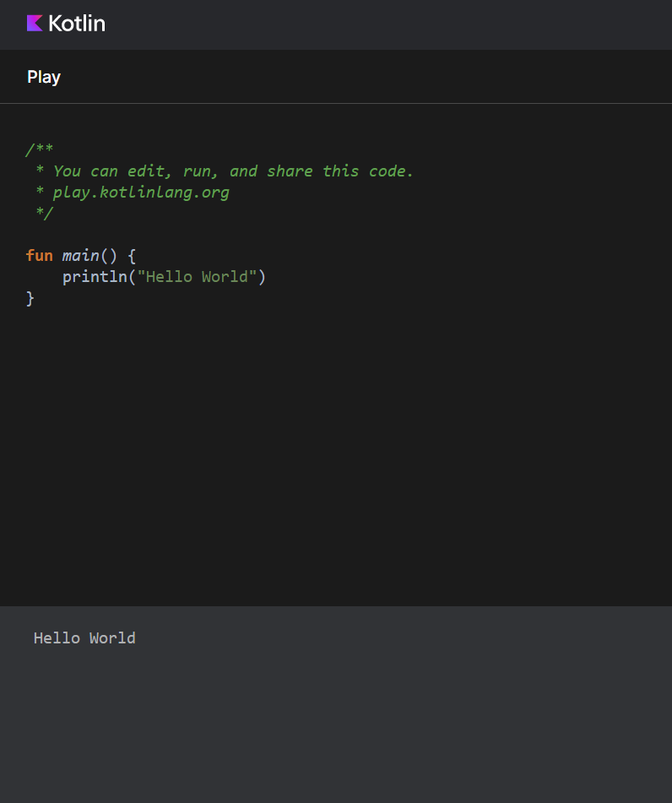Click the opening comment line /**

click(38, 149)
